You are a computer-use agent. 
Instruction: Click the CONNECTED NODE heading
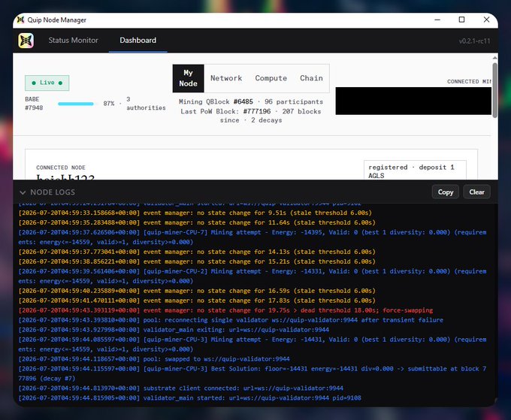point(61,168)
